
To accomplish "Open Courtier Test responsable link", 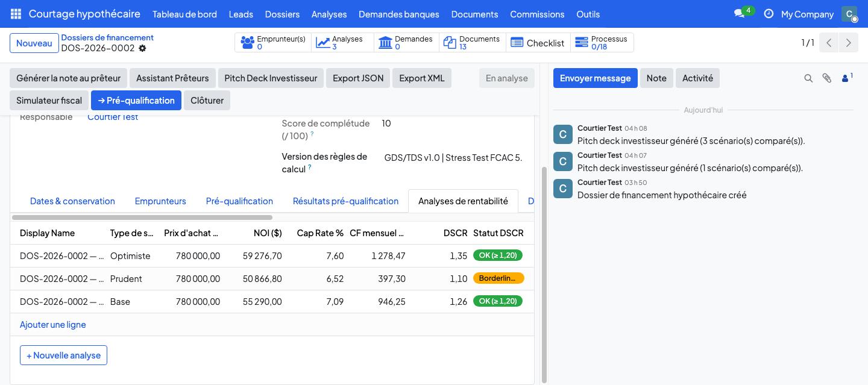I will pyautogui.click(x=113, y=117).
